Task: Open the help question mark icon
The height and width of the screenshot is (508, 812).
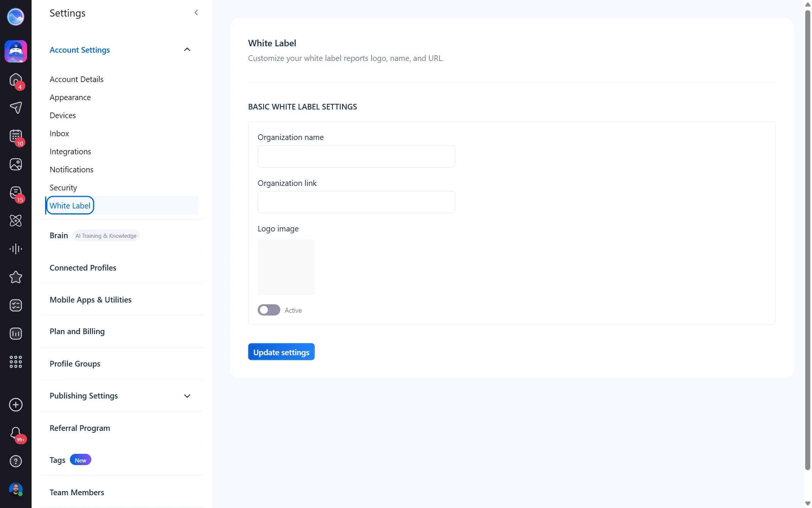Action: coord(16,461)
